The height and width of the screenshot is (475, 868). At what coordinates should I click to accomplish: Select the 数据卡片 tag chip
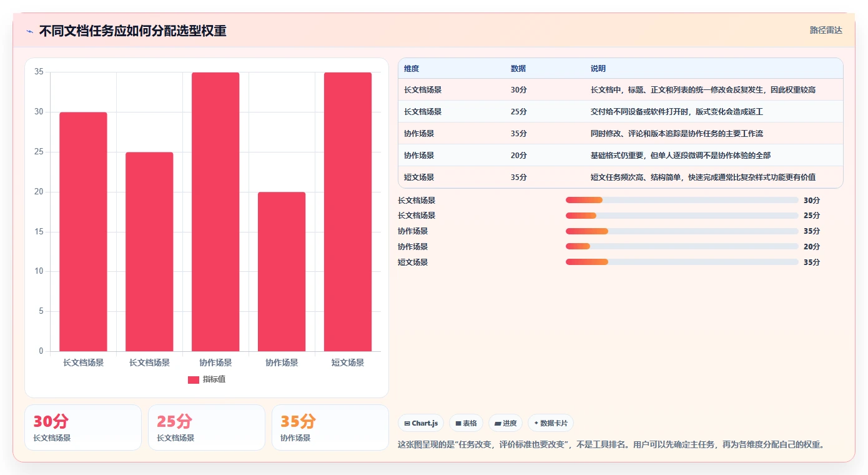tap(551, 423)
